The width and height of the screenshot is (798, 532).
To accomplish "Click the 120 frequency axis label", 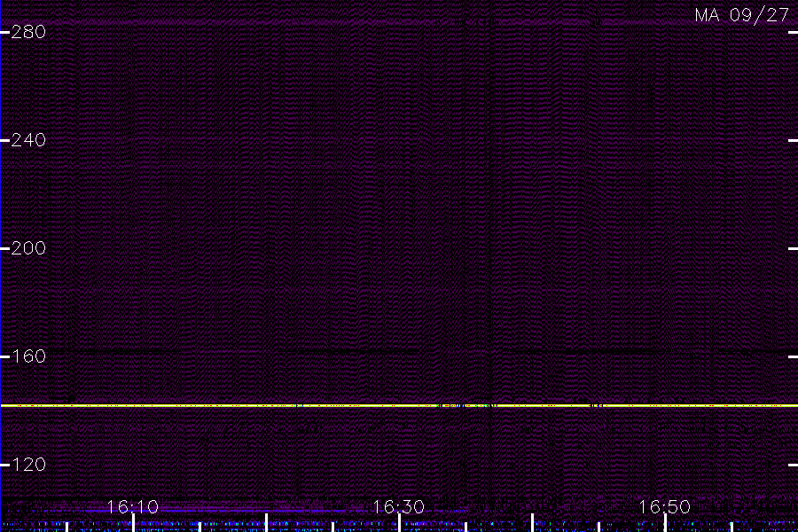I will [x=28, y=465].
